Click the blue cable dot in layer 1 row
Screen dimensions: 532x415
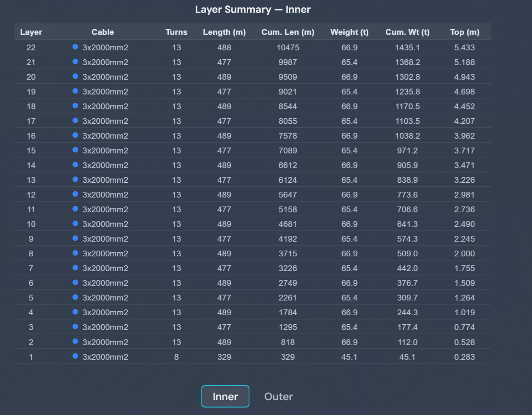pyautogui.click(x=75, y=356)
